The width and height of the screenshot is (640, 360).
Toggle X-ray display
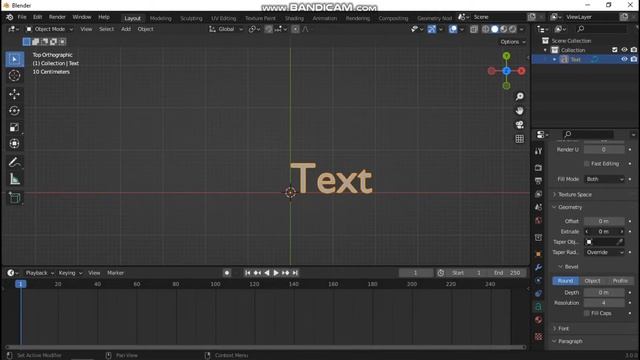pos(473,29)
